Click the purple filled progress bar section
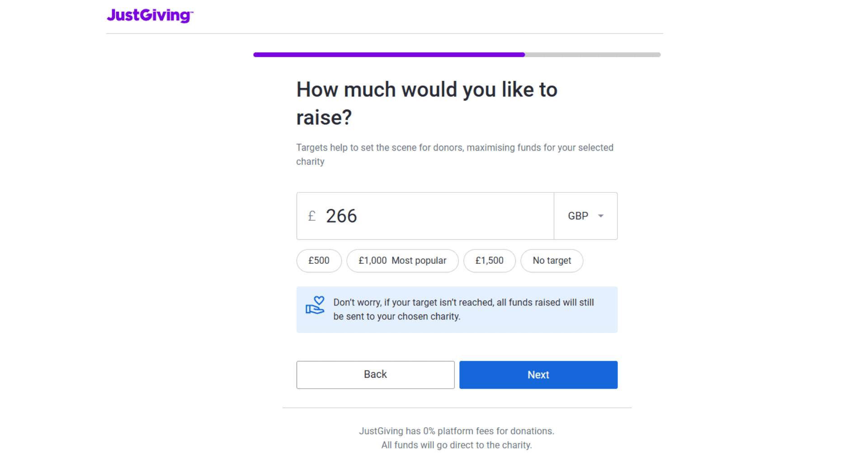 click(389, 55)
